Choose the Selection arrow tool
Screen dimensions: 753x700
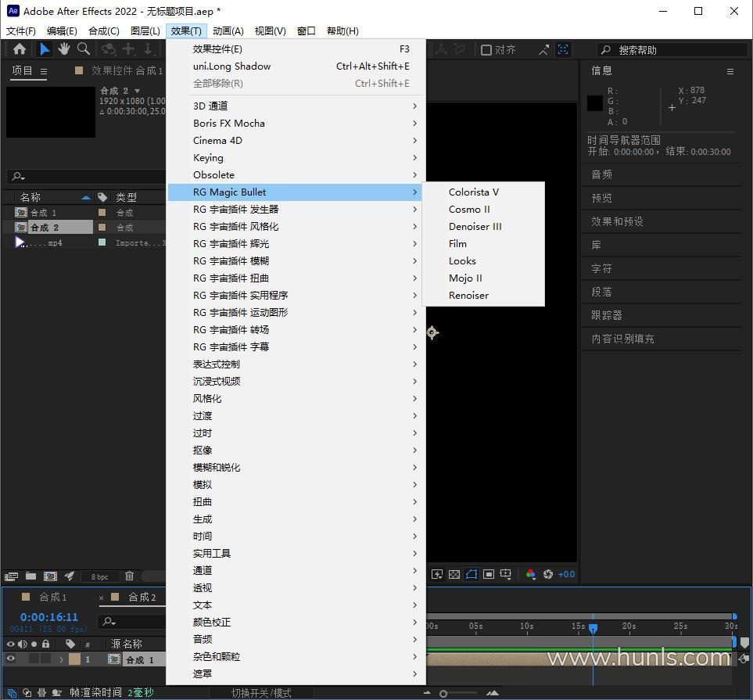click(45, 49)
